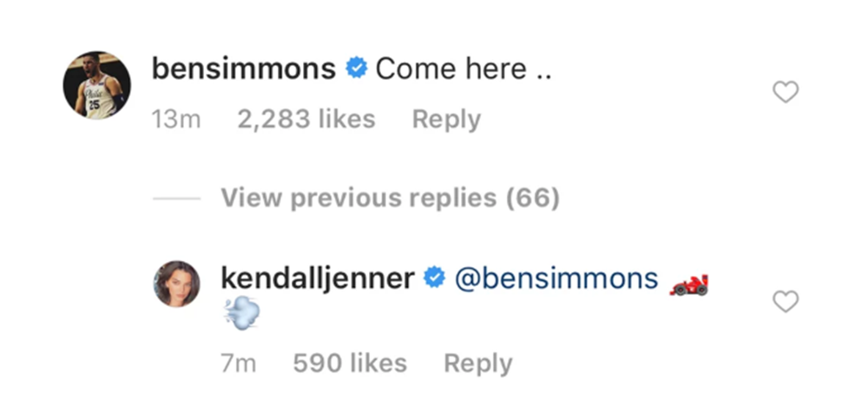Click the red race car emoji
The height and width of the screenshot is (398, 868).
[689, 283]
